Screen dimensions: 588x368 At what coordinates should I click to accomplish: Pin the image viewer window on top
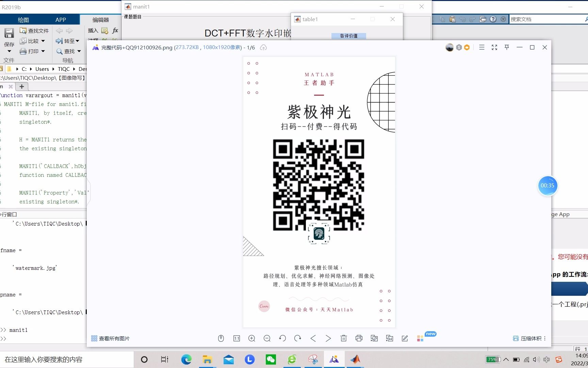[507, 47]
